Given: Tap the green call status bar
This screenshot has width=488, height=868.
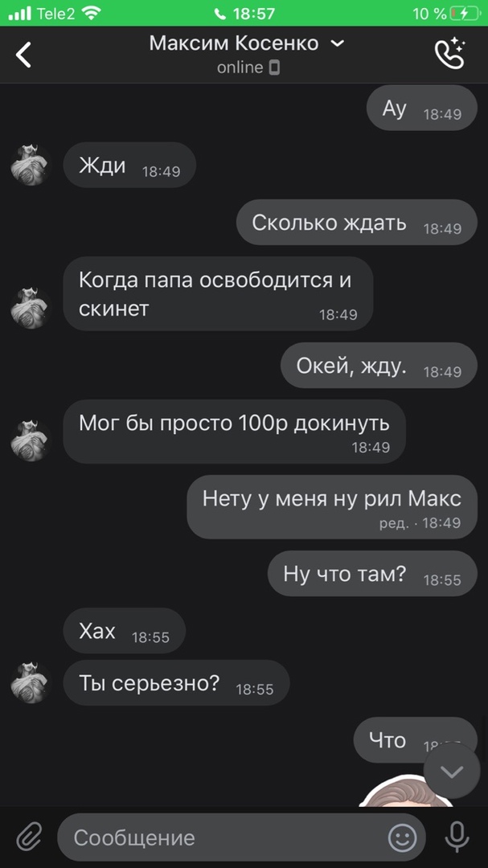Looking at the screenshot, I should click(x=244, y=14).
